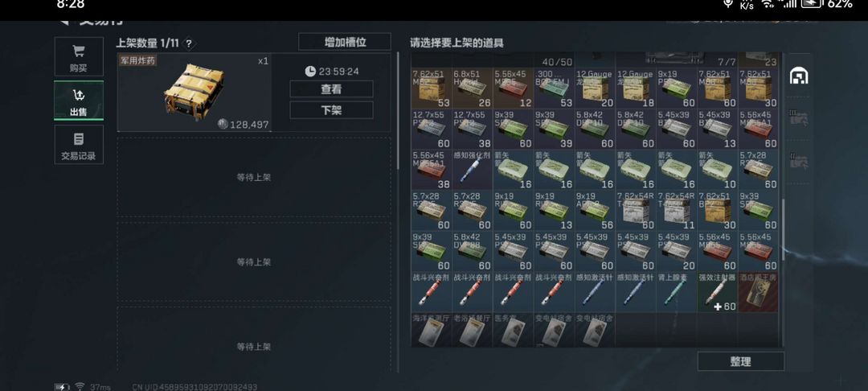
Task: Select the 6.8x51 ammo box with 26
Action: click(473, 88)
